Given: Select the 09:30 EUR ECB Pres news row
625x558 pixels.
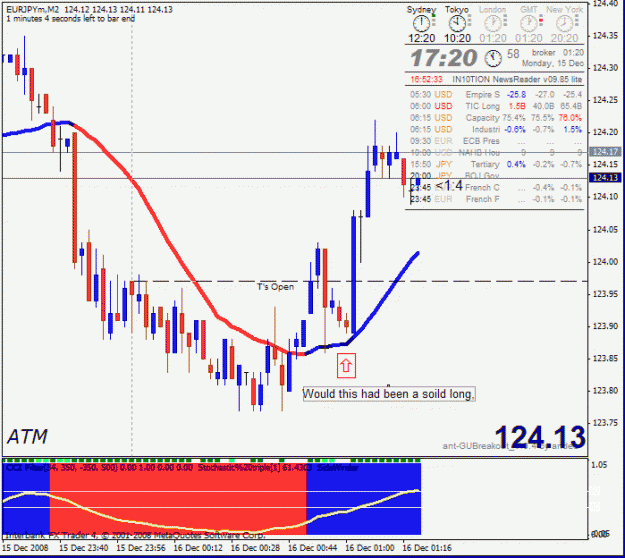Looking at the screenshot, I should pos(496,141).
